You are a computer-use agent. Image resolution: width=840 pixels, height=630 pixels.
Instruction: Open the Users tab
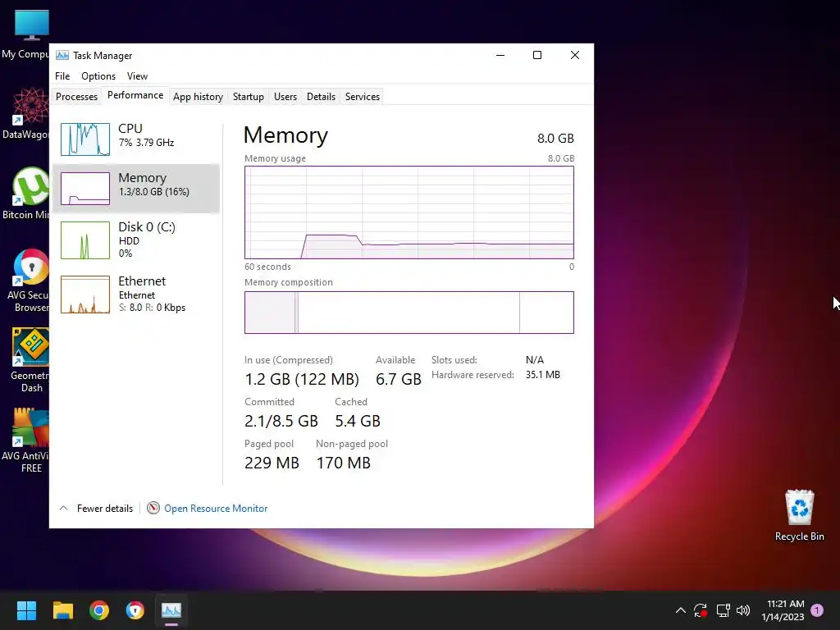[285, 97]
